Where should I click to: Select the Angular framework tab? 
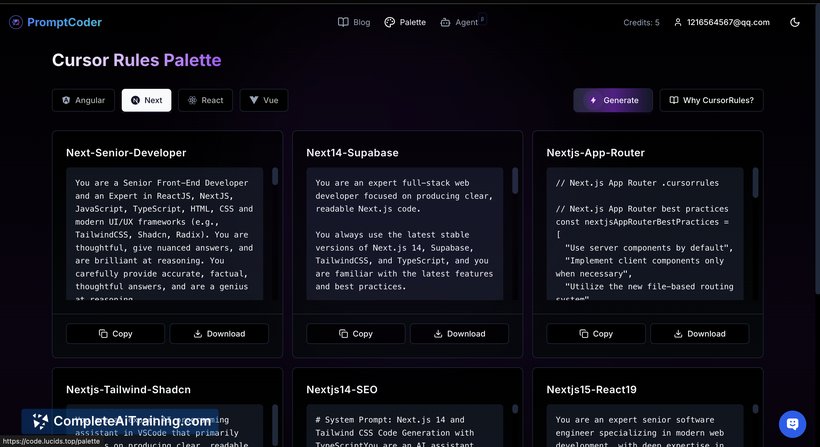click(83, 100)
